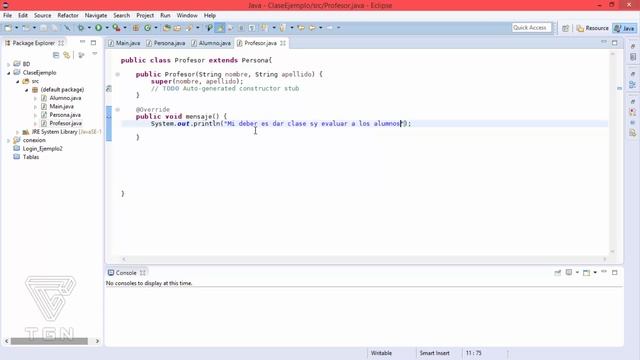Expand the Alumno.java tree node
The width and height of the screenshot is (640, 360).
36,98
